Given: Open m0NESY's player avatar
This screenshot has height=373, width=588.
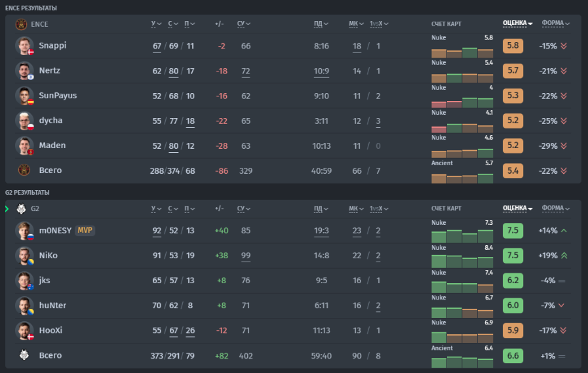Looking at the screenshot, I should (24, 231).
